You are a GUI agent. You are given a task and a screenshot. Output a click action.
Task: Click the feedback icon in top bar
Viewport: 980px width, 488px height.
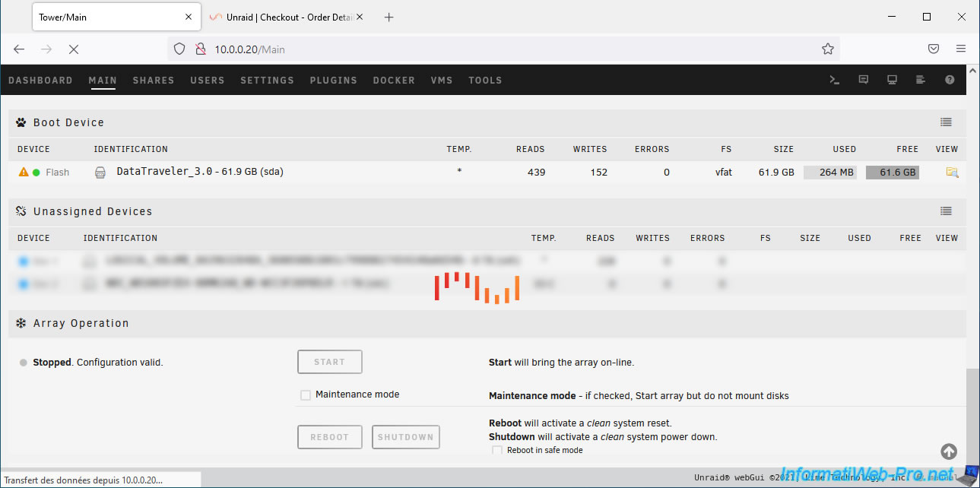(x=863, y=80)
